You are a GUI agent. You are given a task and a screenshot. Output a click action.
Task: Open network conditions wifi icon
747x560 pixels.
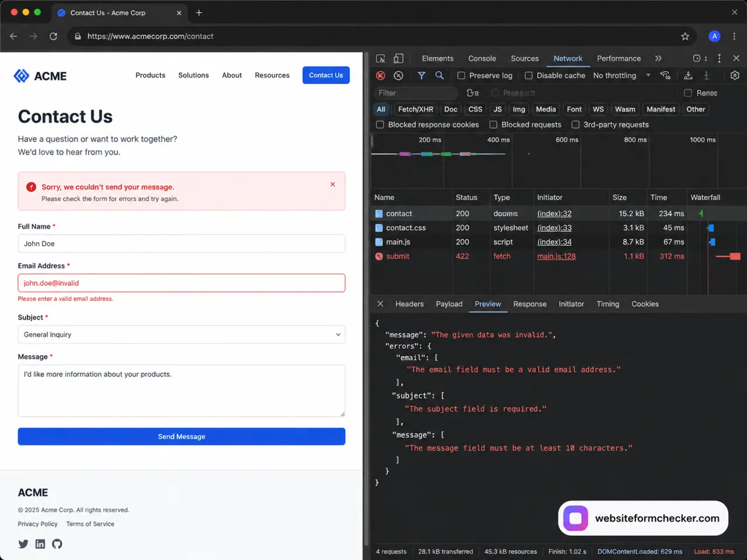click(665, 75)
